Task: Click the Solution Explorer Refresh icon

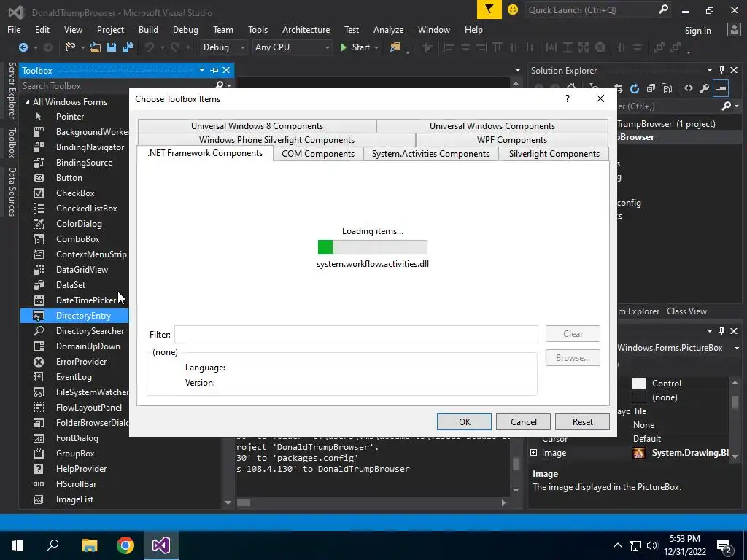Action: tap(635, 88)
